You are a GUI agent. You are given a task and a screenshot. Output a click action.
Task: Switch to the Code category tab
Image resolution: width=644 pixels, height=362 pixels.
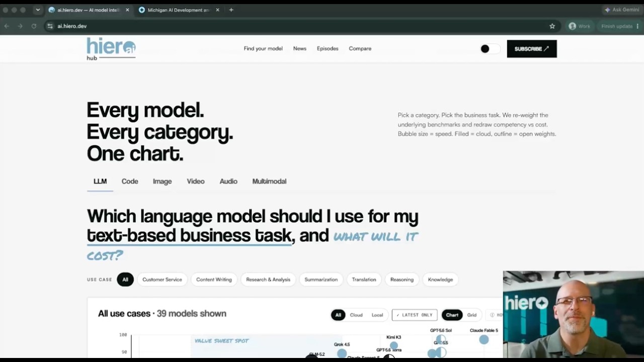(x=130, y=182)
